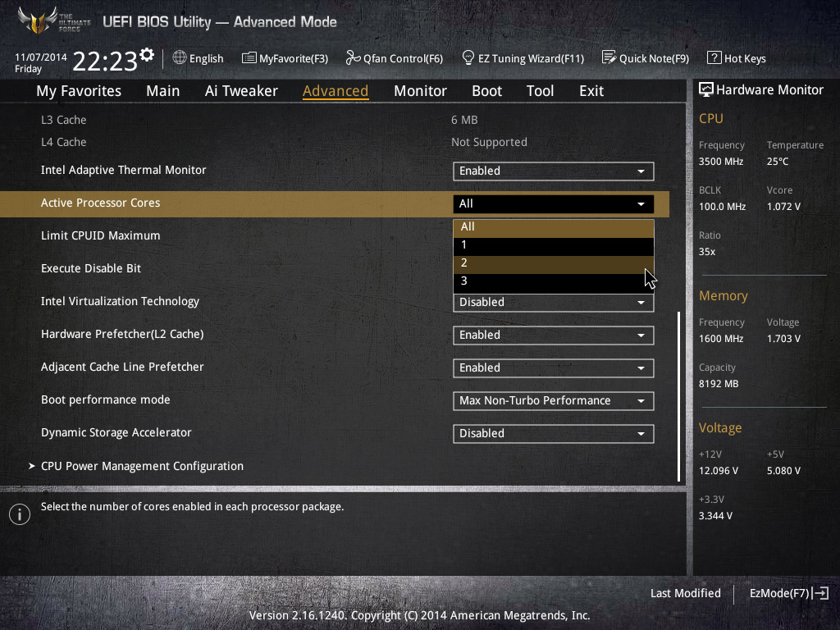The image size is (840, 630).
Task: Open Dynamic Storage Accelerator dropdown
Action: (x=554, y=433)
